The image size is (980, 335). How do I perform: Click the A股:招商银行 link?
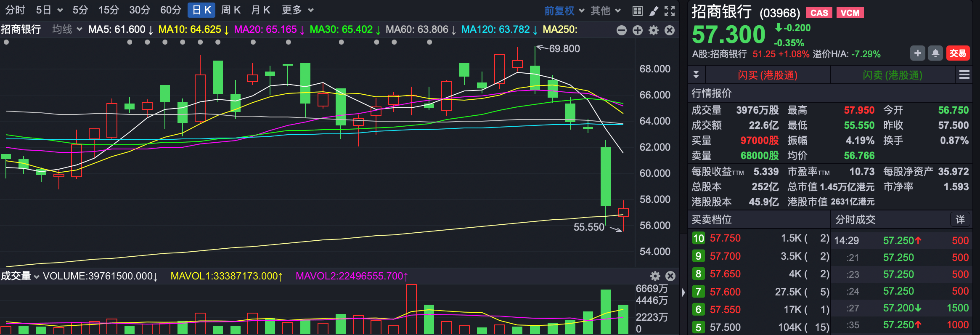[x=719, y=54]
